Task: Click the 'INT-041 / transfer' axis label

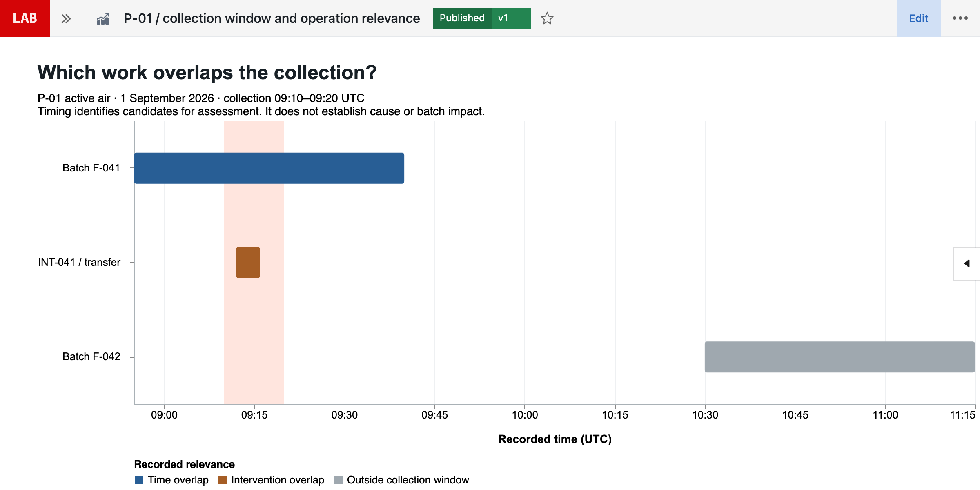Action: tap(79, 262)
